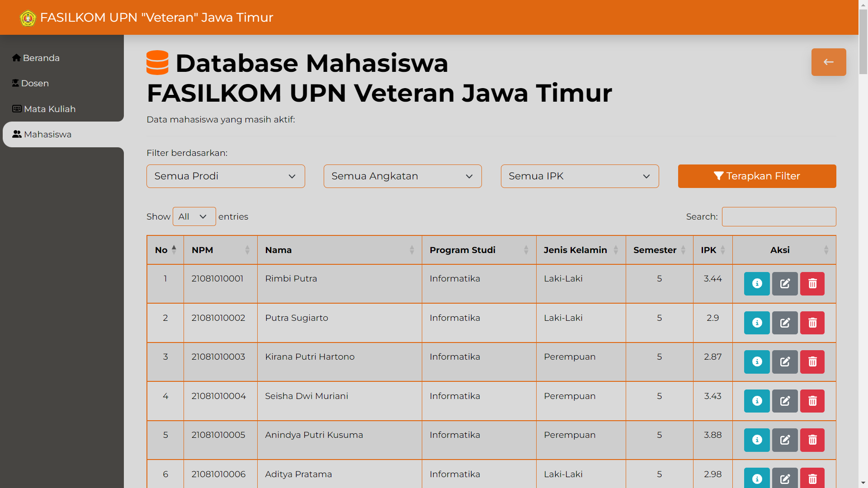Go back using the arrow button
The width and height of the screenshot is (868, 488).
click(829, 62)
